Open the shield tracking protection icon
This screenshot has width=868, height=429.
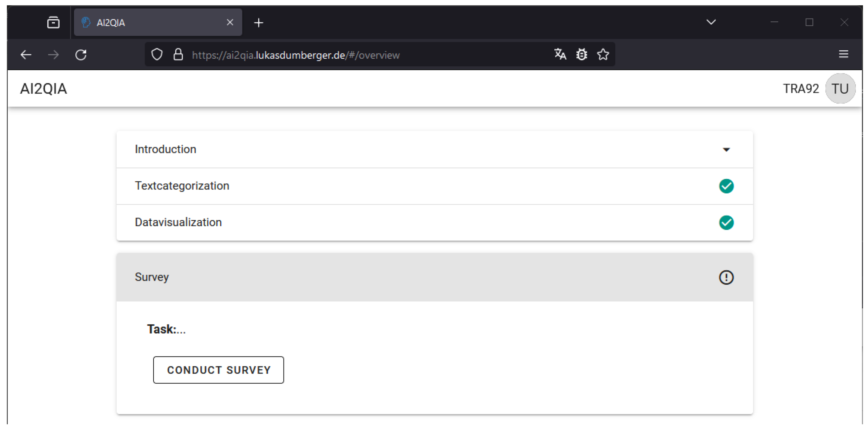pos(157,55)
